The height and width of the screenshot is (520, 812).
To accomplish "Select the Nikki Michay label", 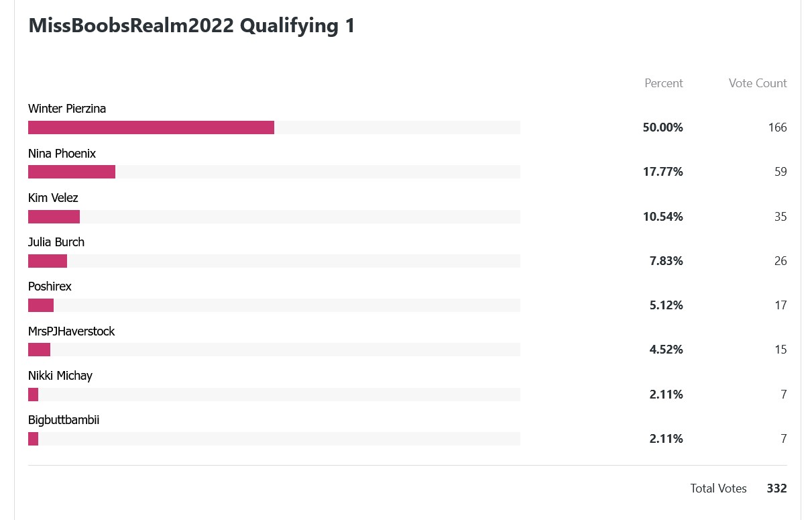I will point(60,376).
